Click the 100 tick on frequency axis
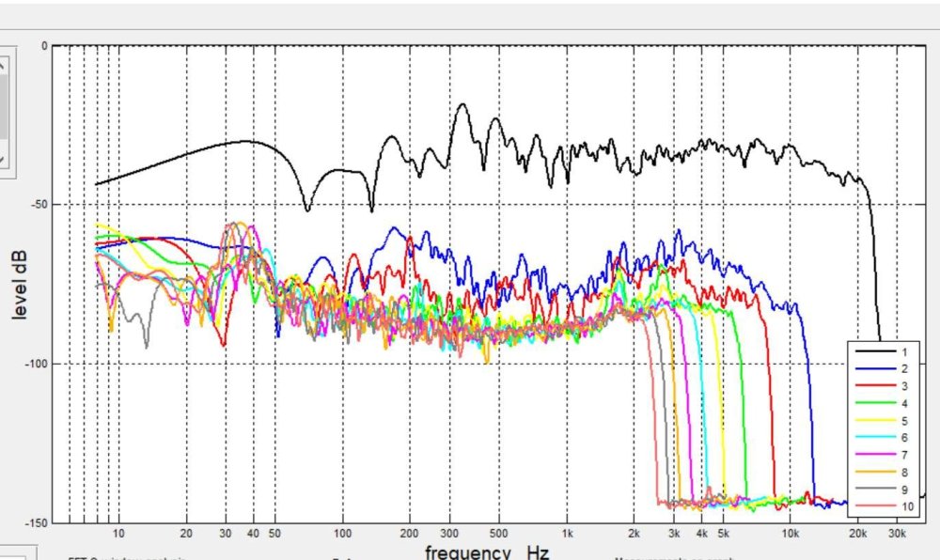Screen dimensions: 940x560 tap(342, 533)
